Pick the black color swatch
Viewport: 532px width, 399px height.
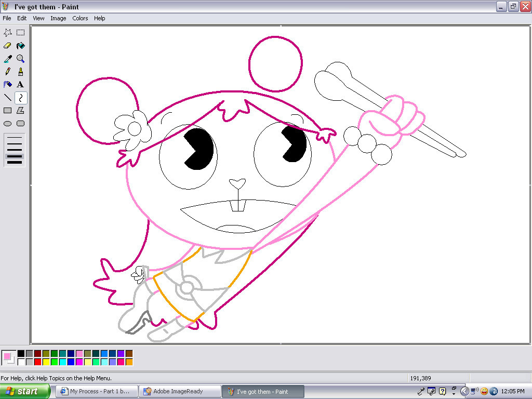(x=21, y=354)
